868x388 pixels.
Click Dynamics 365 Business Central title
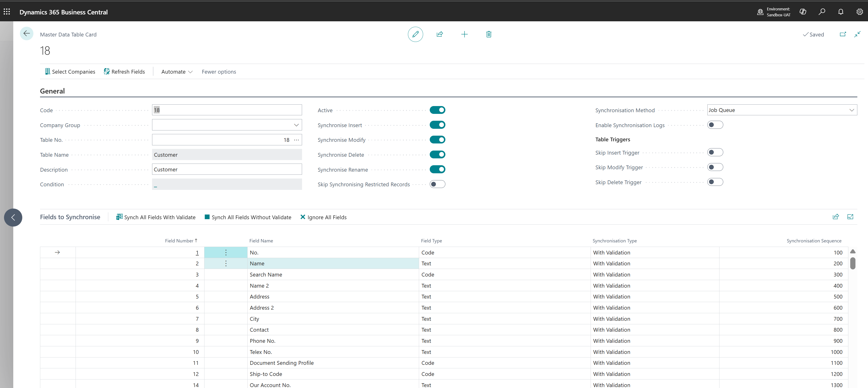(x=63, y=12)
